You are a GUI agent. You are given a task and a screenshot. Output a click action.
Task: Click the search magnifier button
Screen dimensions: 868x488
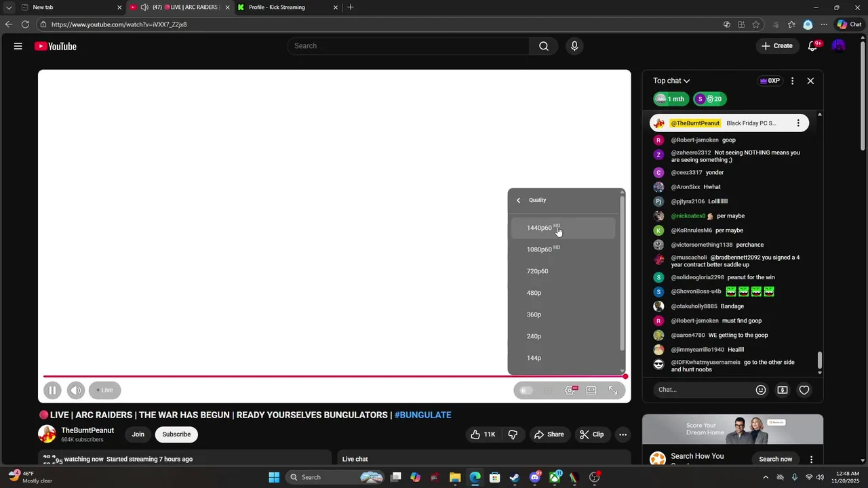tap(544, 46)
